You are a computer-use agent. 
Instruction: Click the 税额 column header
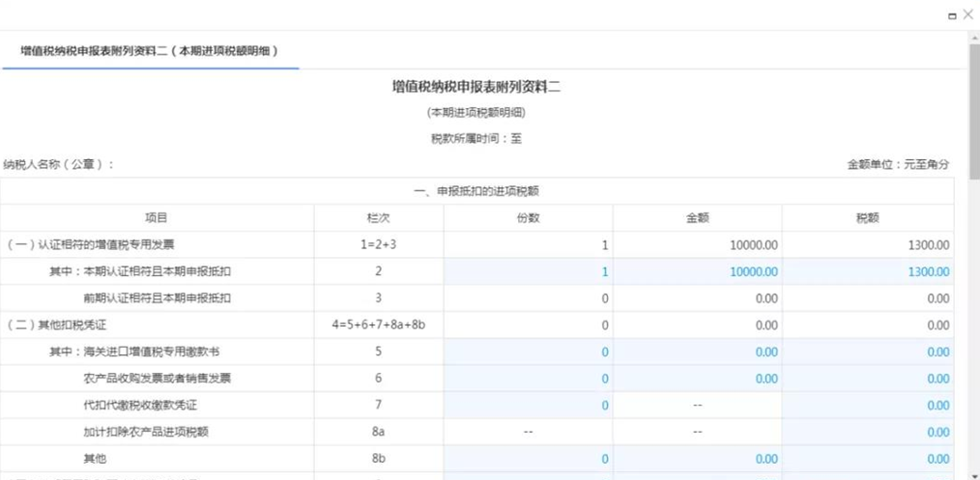point(868,218)
